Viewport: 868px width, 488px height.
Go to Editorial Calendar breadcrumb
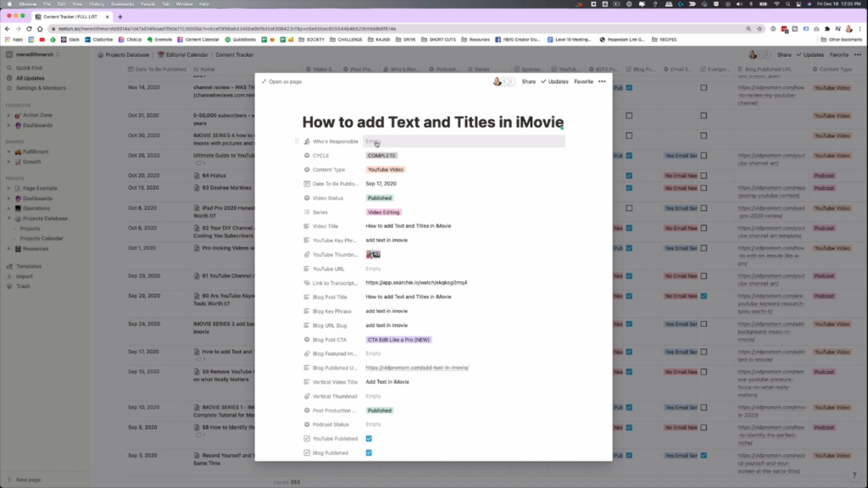(183, 55)
